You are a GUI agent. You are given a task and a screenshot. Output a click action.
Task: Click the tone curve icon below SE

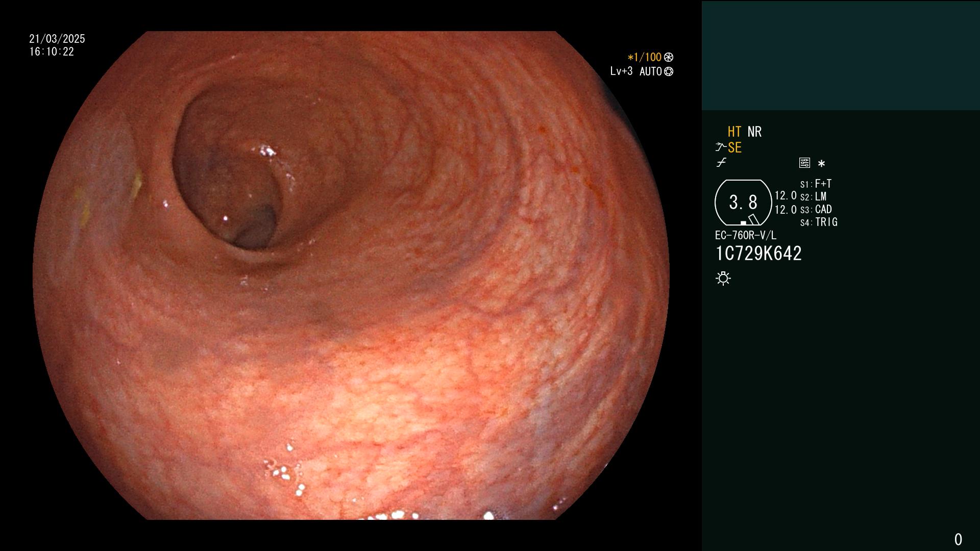pos(721,163)
